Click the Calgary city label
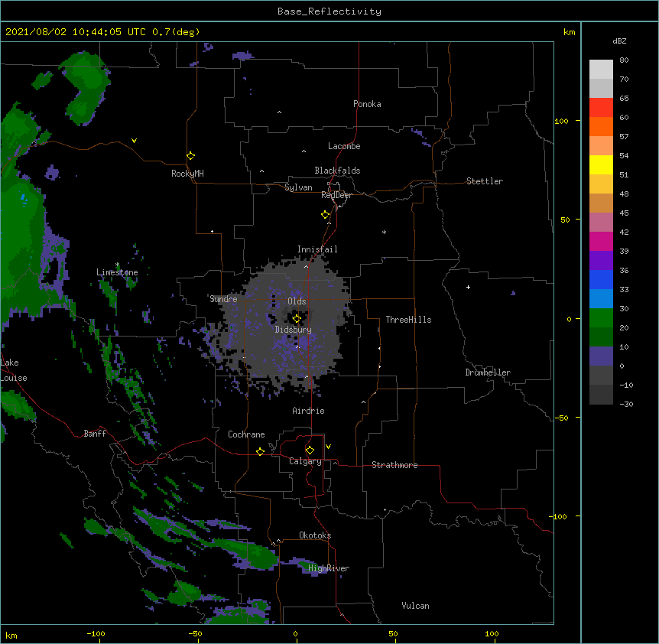The height and width of the screenshot is (644, 659). click(x=305, y=461)
